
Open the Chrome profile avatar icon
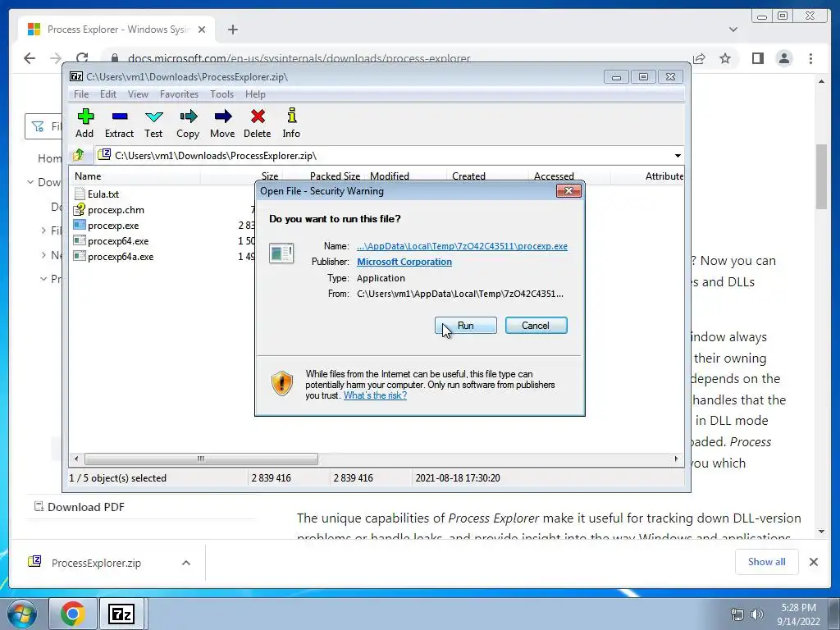(784, 58)
